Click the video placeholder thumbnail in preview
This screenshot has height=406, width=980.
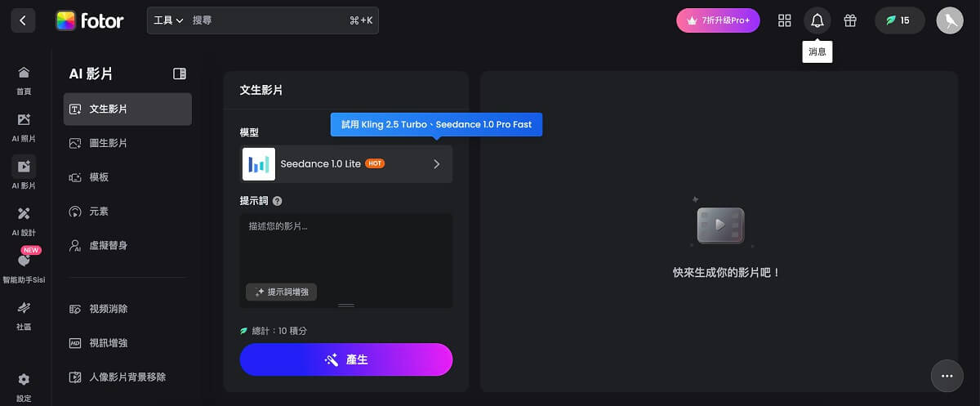pyautogui.click(x=720, y=225)
